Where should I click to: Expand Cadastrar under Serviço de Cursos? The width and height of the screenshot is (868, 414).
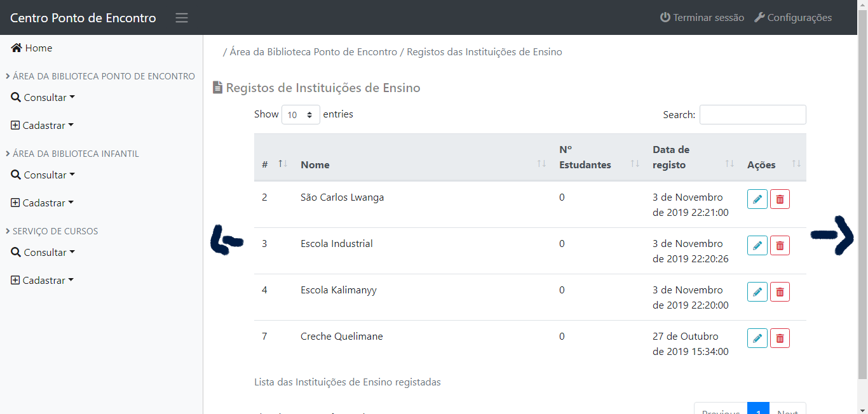click(42, 279)
